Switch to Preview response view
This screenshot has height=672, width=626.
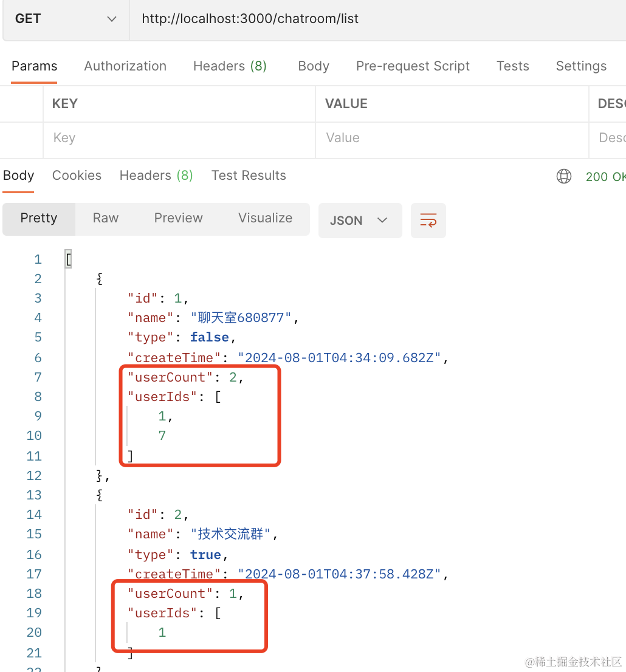point(178,218)
